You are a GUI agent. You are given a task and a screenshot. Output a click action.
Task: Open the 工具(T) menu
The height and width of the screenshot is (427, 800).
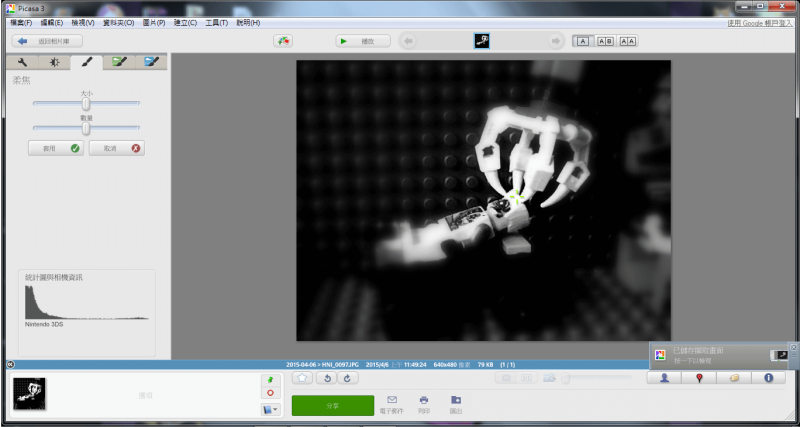(216, 22)
